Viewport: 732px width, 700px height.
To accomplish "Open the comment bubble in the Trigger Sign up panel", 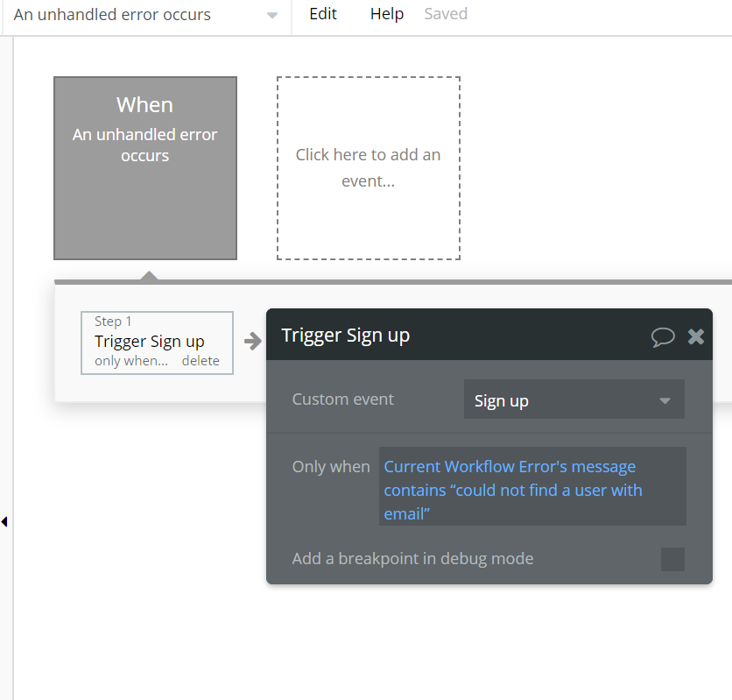I will pyautogui.click(x=663, y=336).
